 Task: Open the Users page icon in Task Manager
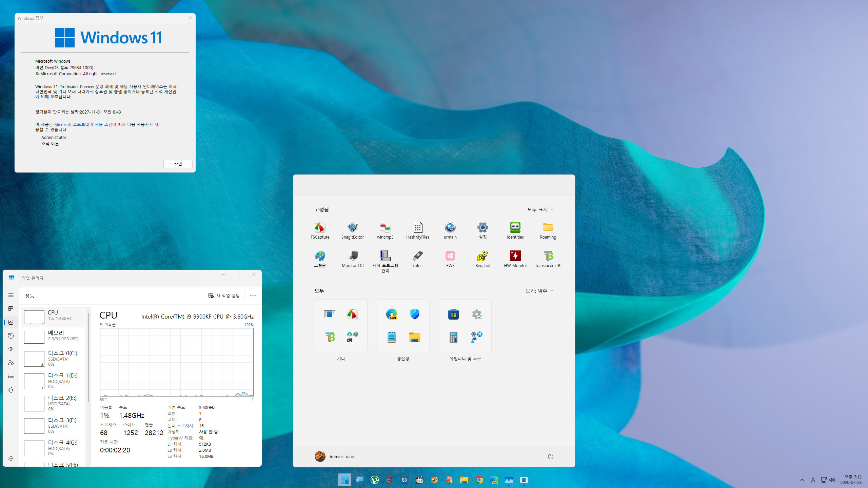(11, 363)
